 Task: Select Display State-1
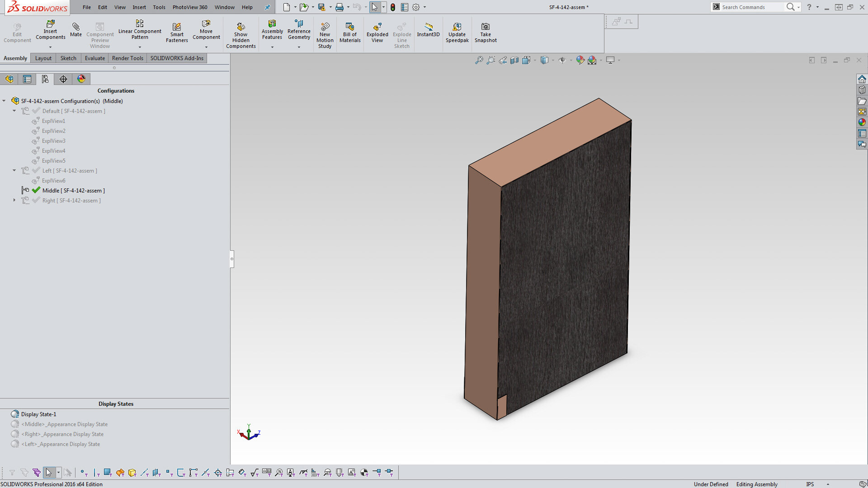(38, 414)
